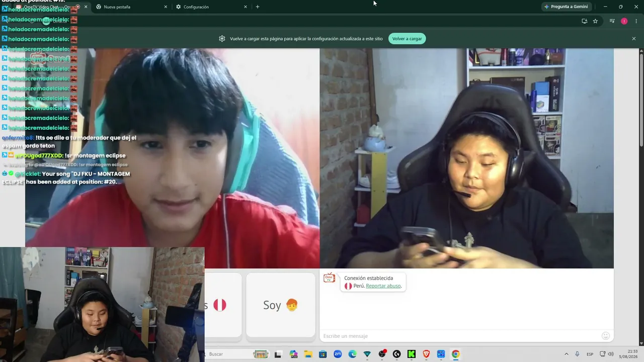This screenshot has height=362, width=644.
Task: Open Chrome's three-dot menu
Action: (x=636, y=21)
